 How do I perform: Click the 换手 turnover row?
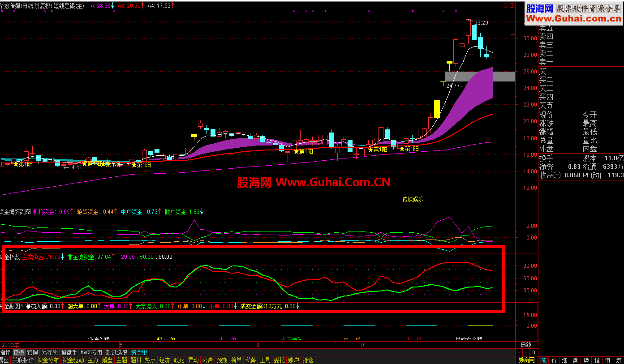coord(546,158)
